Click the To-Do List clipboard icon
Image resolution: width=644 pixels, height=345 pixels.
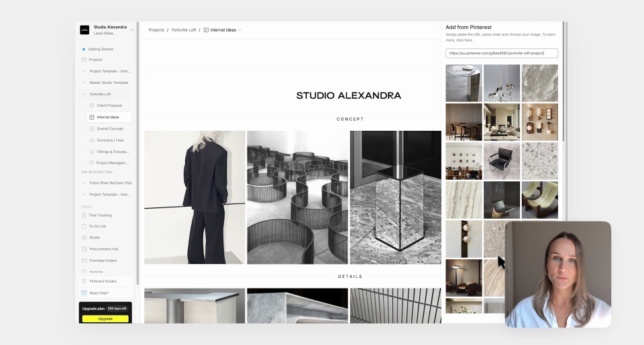click(84, 226)
